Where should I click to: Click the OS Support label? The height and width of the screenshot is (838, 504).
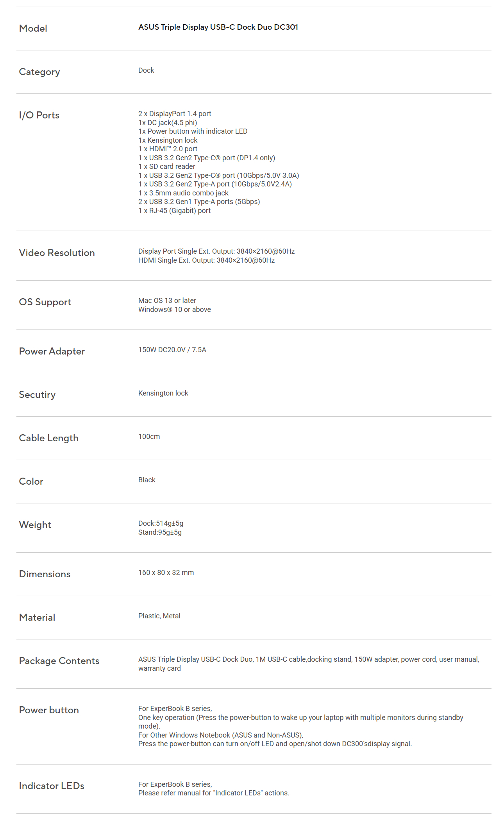[45, 302]
